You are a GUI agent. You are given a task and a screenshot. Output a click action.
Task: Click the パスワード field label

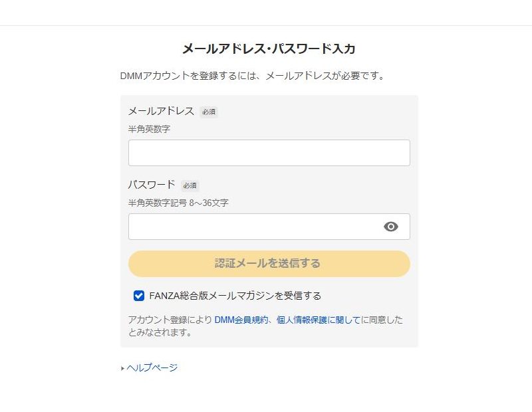152,185
